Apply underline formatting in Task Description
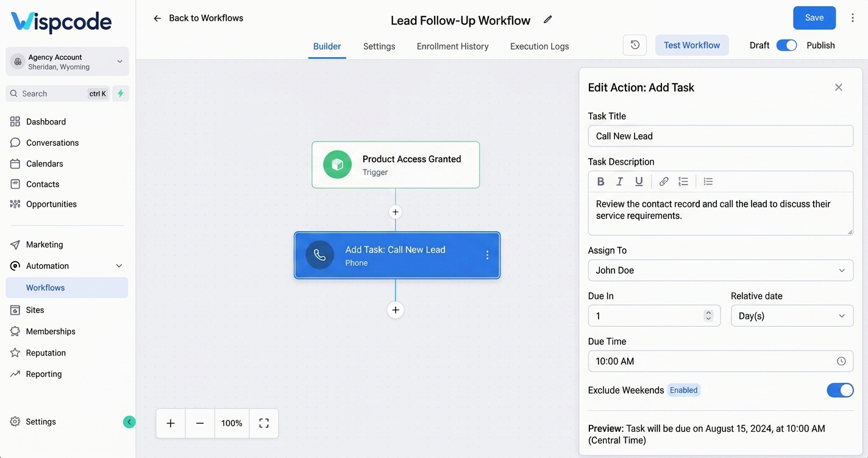The image size is (868, 458). point(639,181)
